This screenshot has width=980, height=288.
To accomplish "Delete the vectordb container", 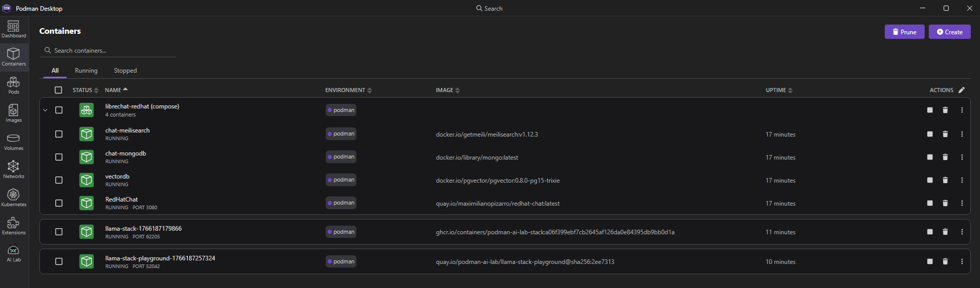I will coord(945,180).
